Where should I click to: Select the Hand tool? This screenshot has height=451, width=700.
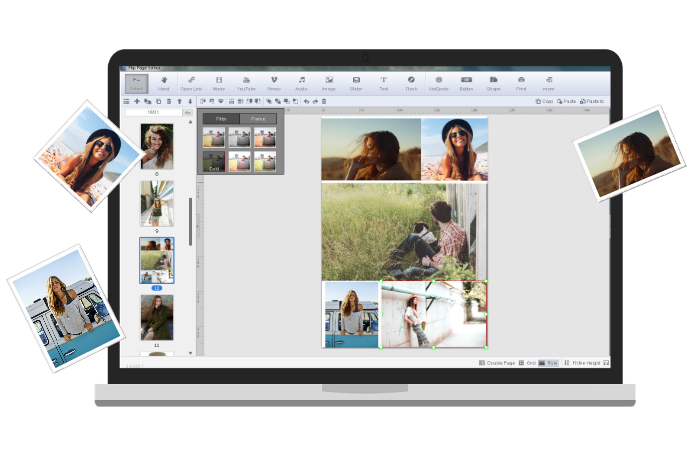coord(163,82)
